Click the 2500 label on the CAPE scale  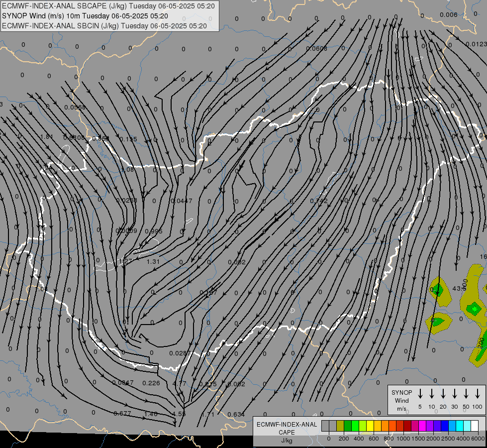coord(448,439)
